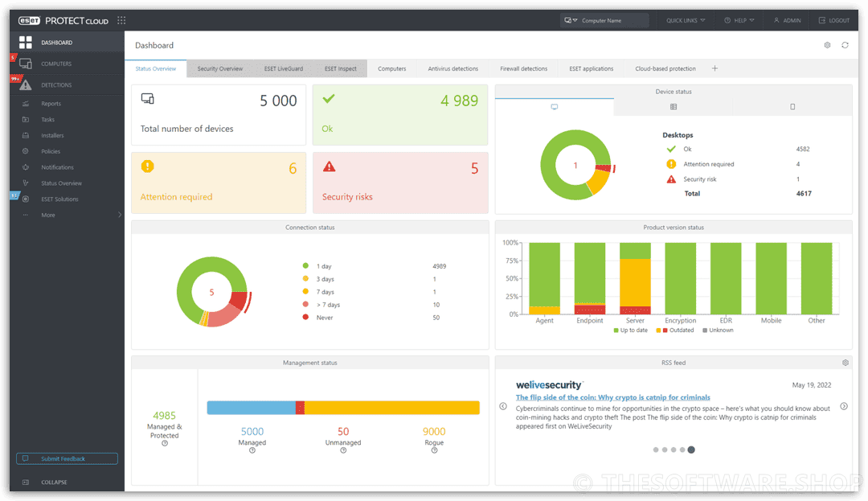This screenshot has height=501, width=868.
Task: Switch to the ESET applications tab
Action: tap(592, 68)
